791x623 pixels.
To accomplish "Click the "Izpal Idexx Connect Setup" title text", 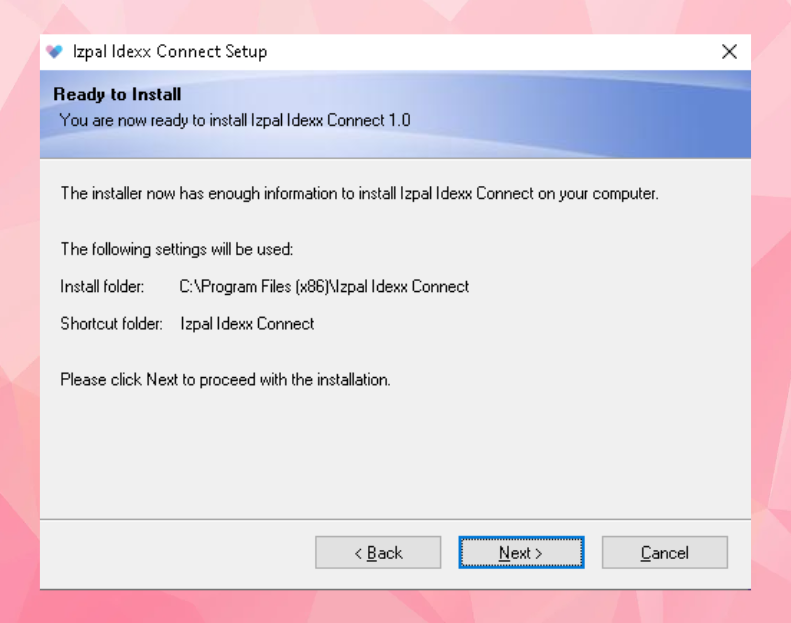I will (170, 52).
